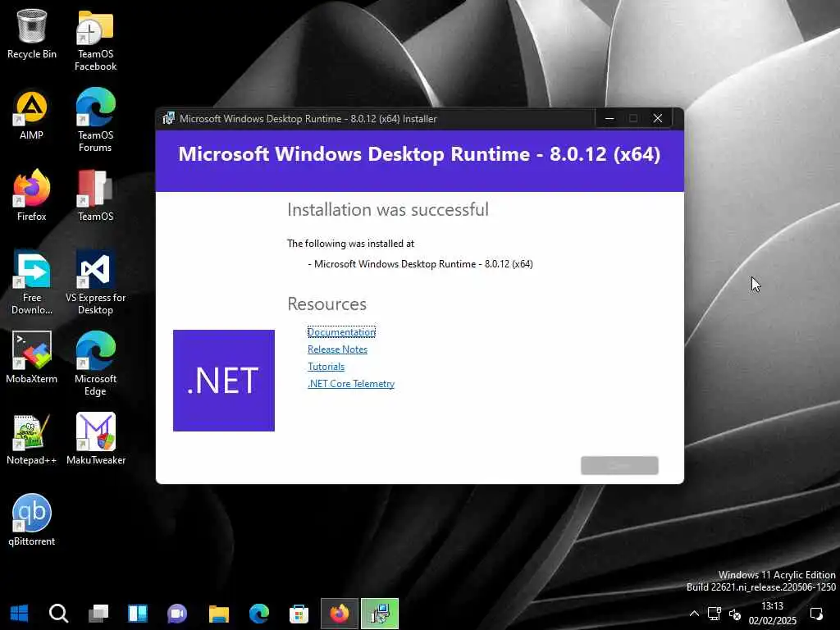Open Notepad++ from the desktop
The height and width of the screenshot is (630, 840).
32,440
